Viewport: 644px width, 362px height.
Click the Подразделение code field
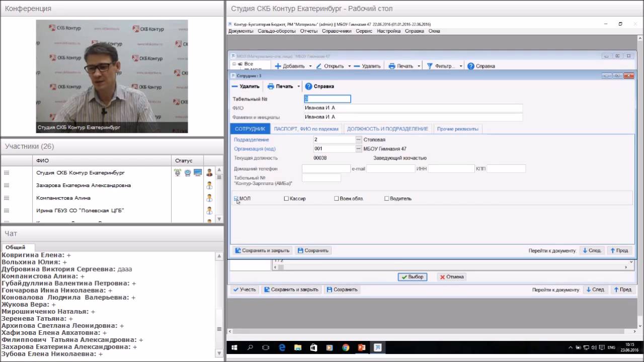pyautogui.click(x=334, y=140)
